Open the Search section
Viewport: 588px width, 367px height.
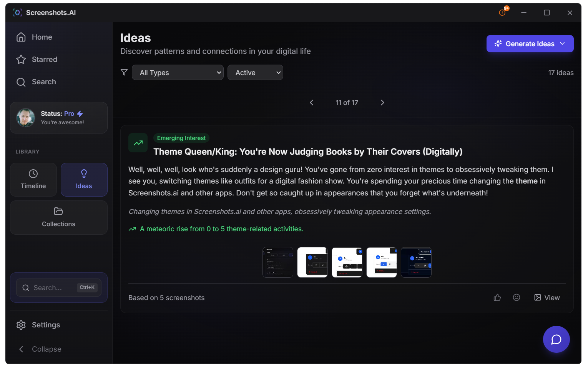tap(43, 82)
